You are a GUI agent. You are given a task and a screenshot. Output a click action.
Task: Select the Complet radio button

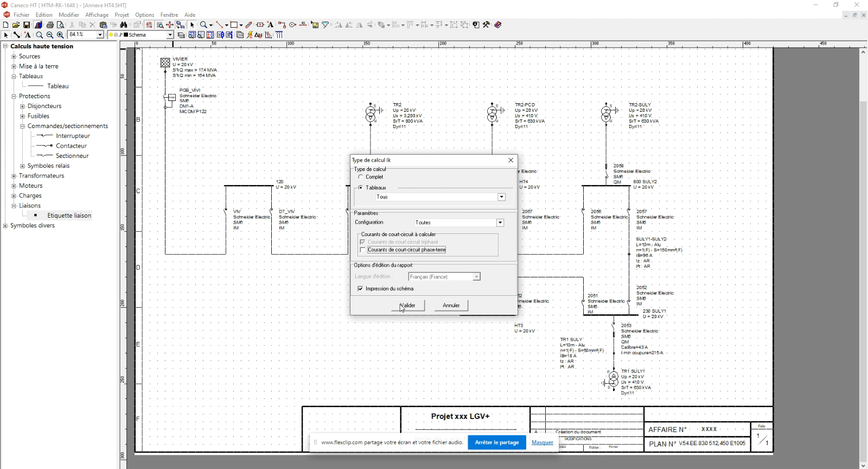point(361,177)
